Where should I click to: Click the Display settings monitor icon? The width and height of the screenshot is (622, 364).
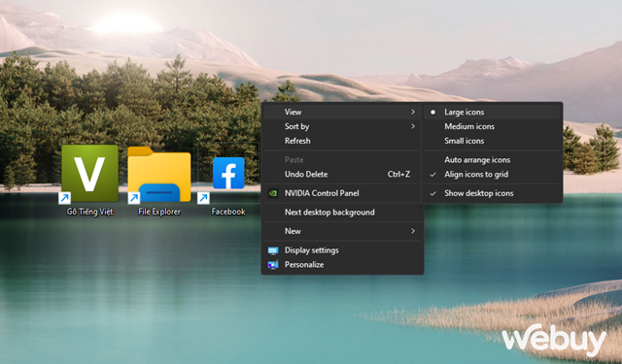(273, 250)
